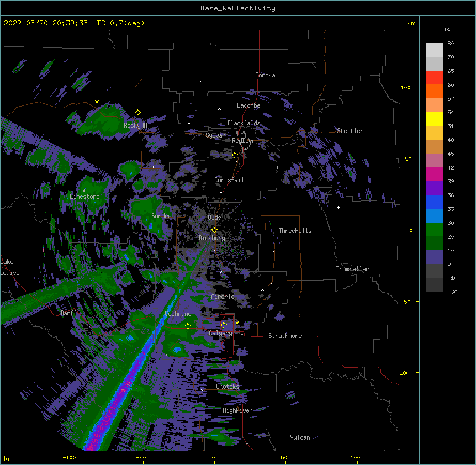The image size is (476, 465).
Task: Click the yellow marker above Calgary label
Action: tap(224, 325)
